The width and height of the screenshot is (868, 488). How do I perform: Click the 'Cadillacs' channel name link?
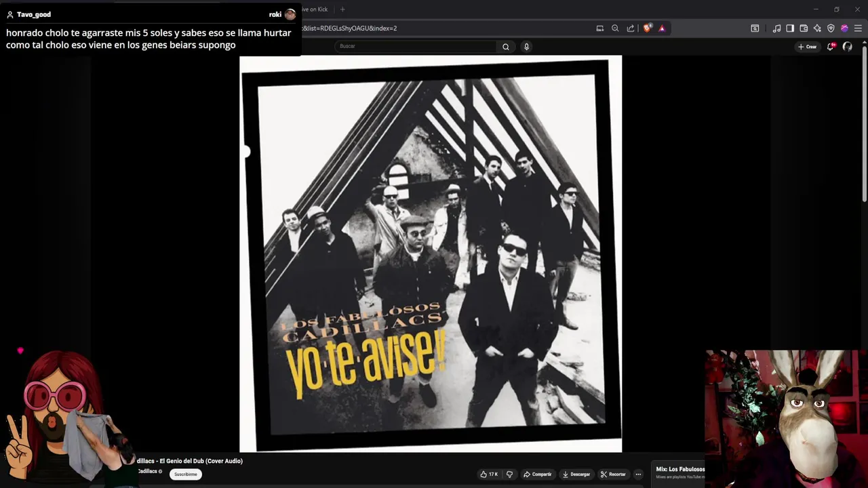[x=147, y=471]
